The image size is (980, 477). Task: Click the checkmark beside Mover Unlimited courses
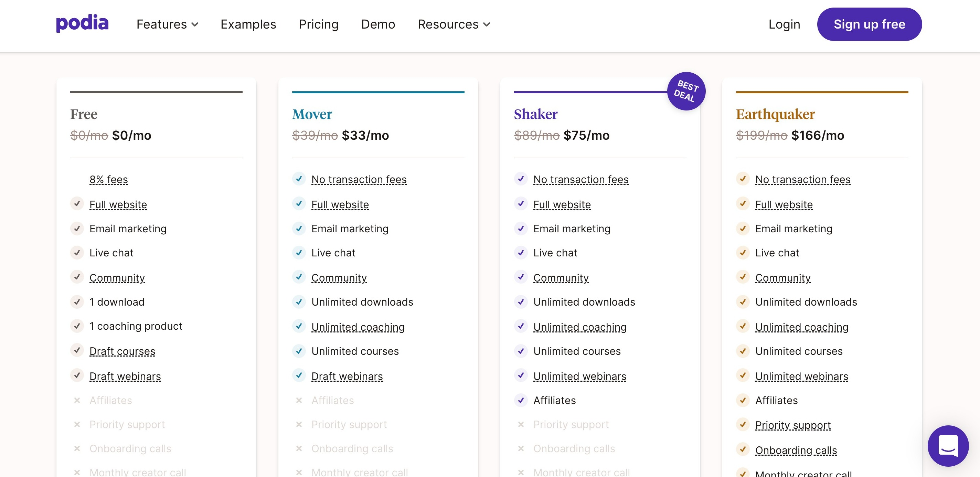[299, 351]
